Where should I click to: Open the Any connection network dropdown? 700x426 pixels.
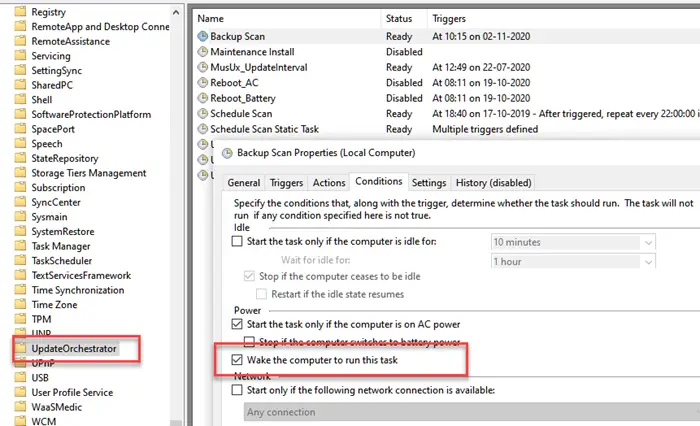coord(471,412)
